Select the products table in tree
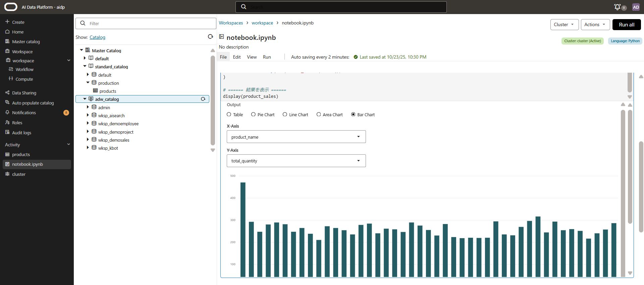 pos(108,91)
